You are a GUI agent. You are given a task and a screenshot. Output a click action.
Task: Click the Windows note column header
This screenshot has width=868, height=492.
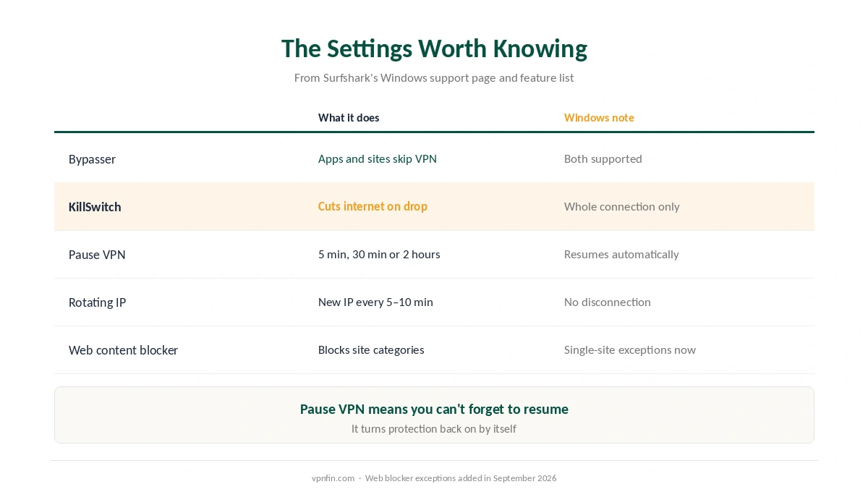tap(599, 118)
